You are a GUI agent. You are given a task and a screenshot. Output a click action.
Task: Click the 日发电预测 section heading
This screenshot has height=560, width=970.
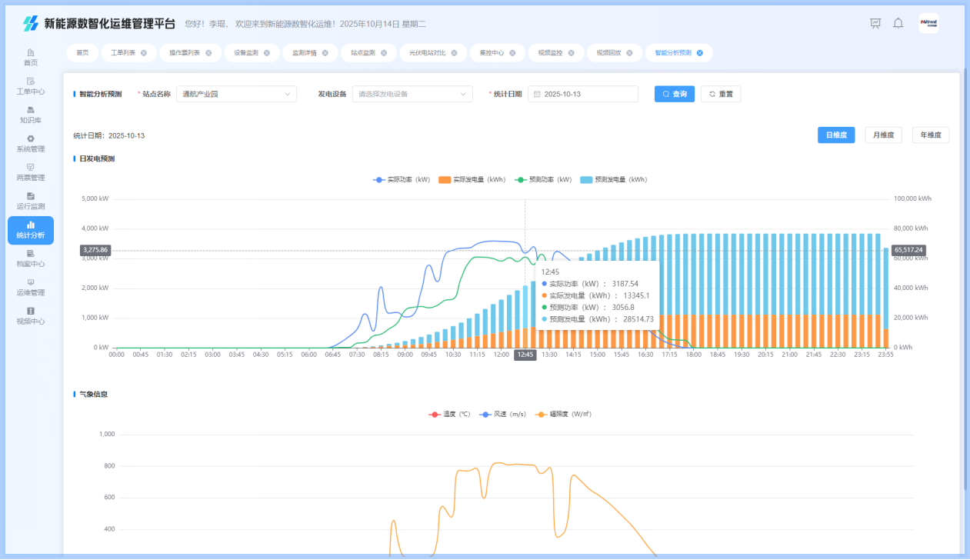click(x=97, y=158)
